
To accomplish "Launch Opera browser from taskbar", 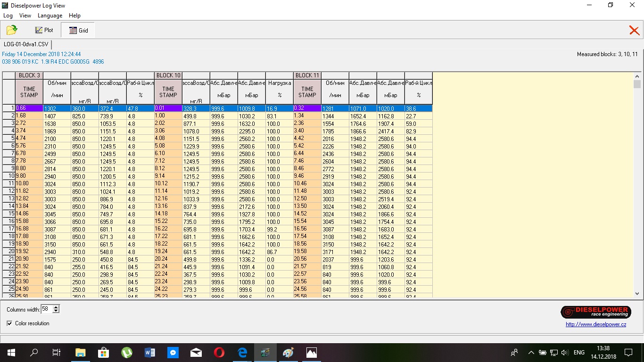I will (x=219, y=353).
